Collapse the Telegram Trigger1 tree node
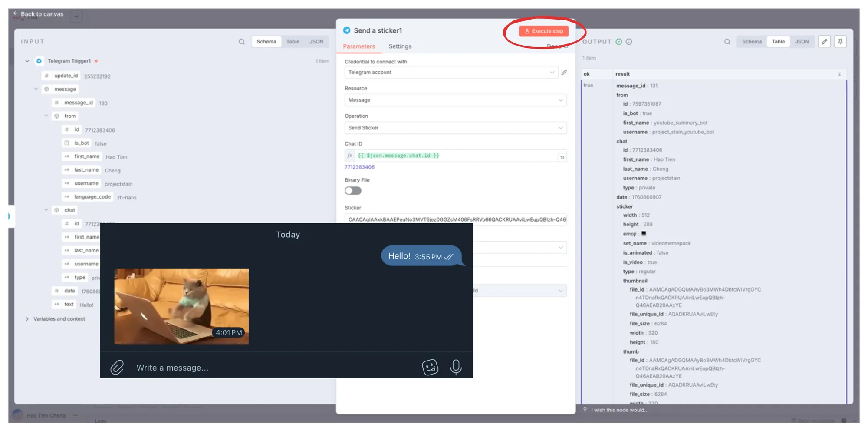Screen dimensions: 868x431 (27, 61)
